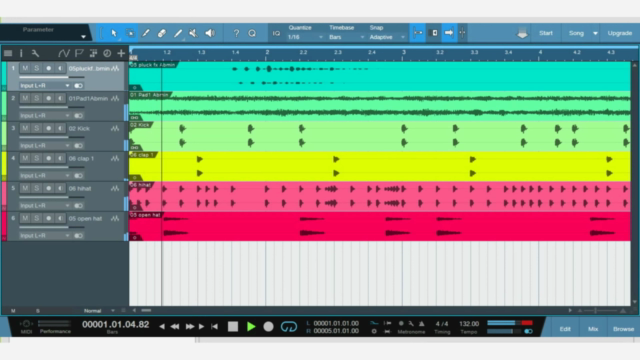The width and height of the screenshot is (640, 360).
Task: Click the Rewind button
Action: click(175, 327)
